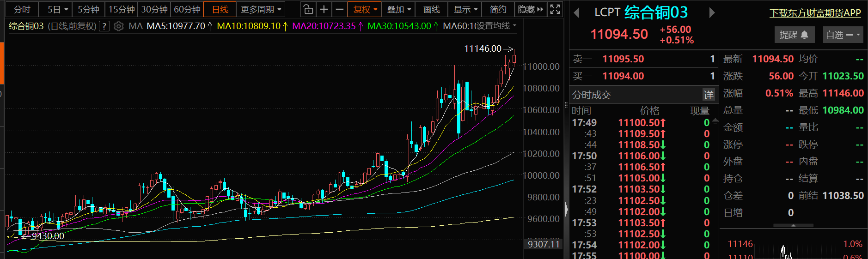Select the 60分钟 period tab
The width and height of the screenshot is (868, 259).
[x=187, y=9]
